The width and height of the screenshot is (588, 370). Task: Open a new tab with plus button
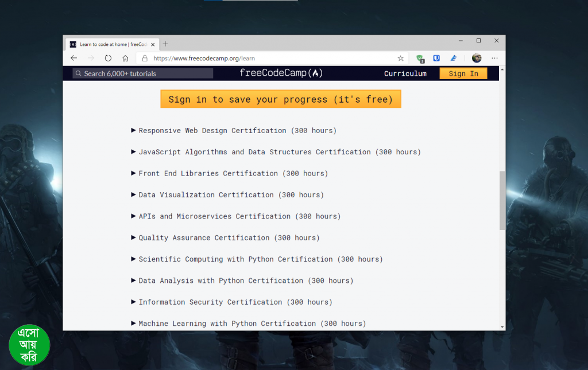(x=165, y=44)
